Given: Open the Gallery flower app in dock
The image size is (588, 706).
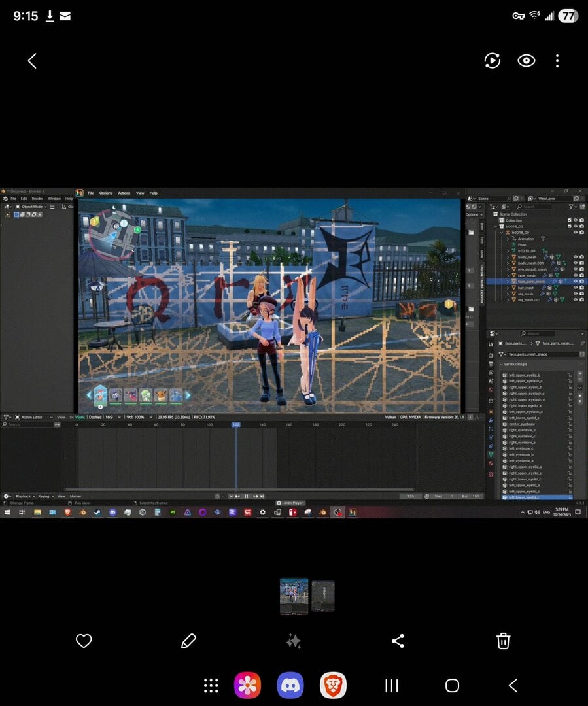Looking at the screenshot, I should 247,685.
